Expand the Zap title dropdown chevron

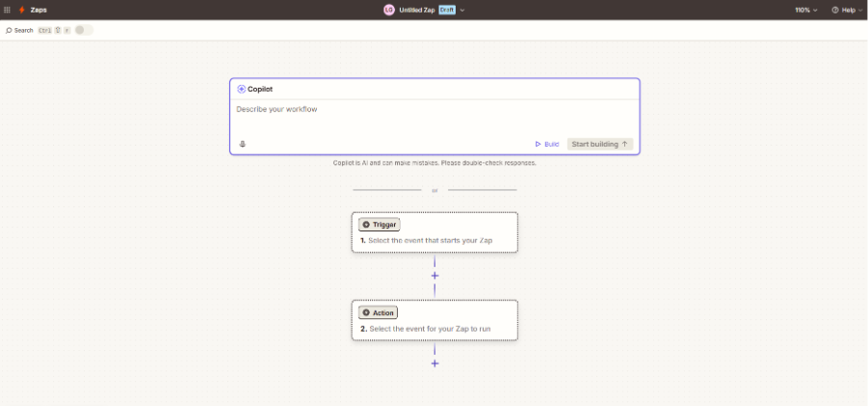462,10
